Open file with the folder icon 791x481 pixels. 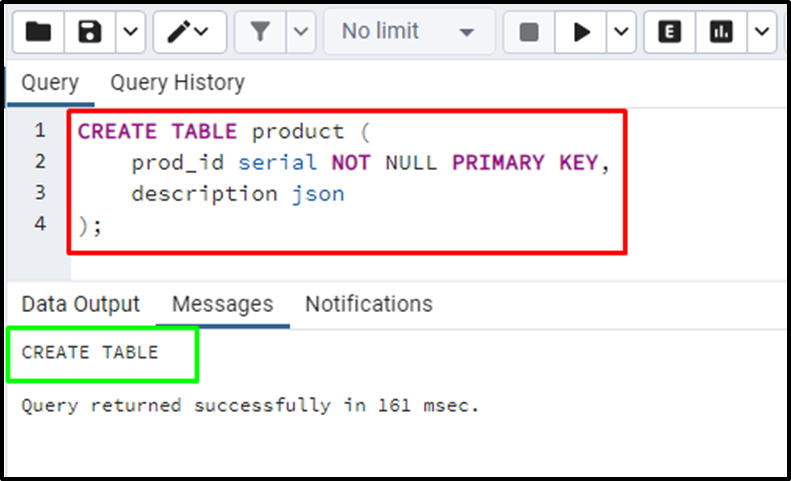pos(38,32)
